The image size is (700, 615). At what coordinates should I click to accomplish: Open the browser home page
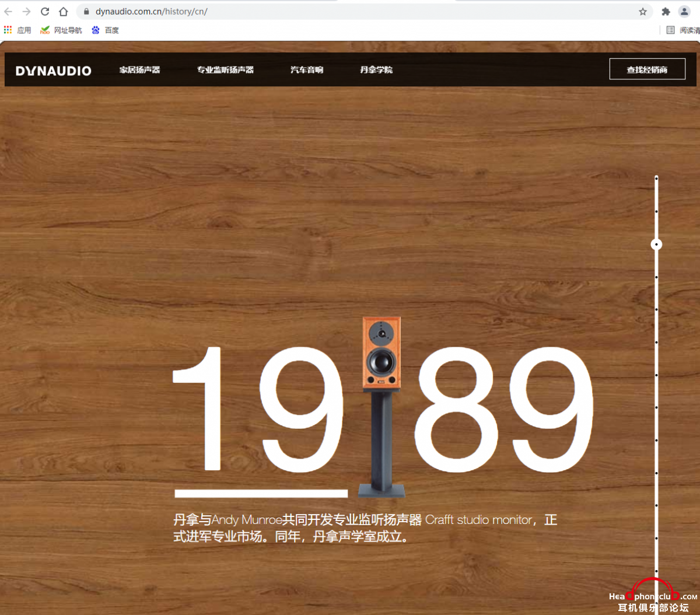(64, 12)
